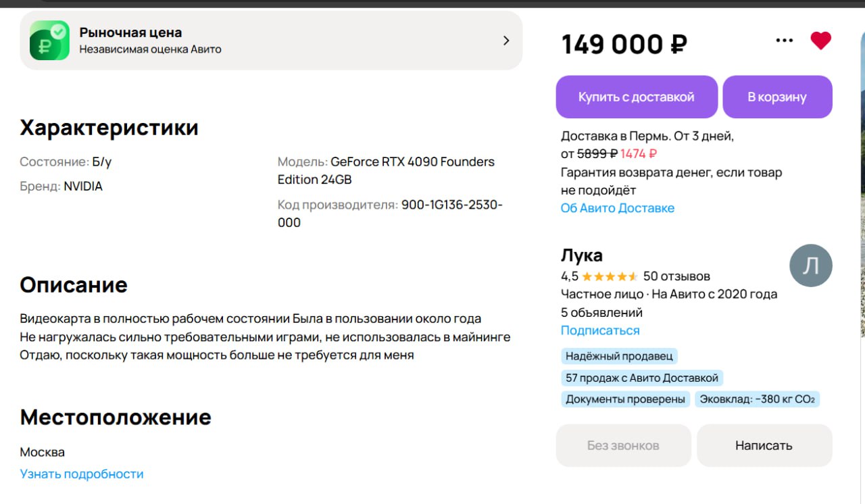
Task: Click the Состояние: Б/у text
Action: (66, 162)
